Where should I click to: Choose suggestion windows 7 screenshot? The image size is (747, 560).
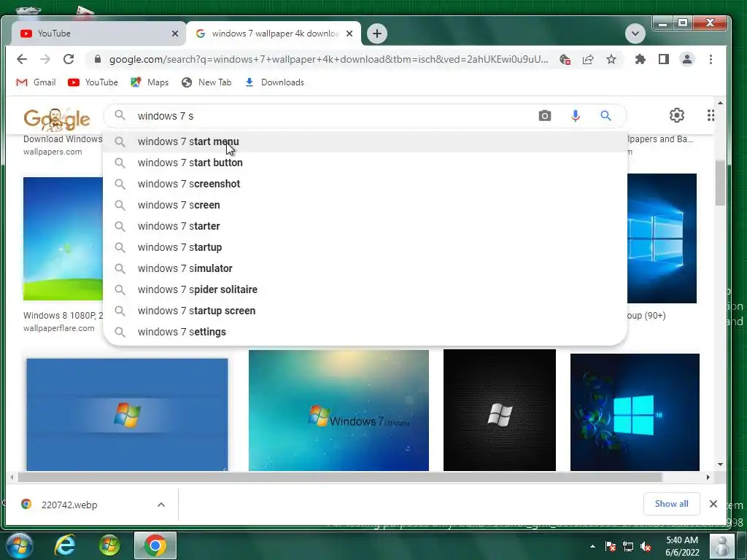[365, 184]
